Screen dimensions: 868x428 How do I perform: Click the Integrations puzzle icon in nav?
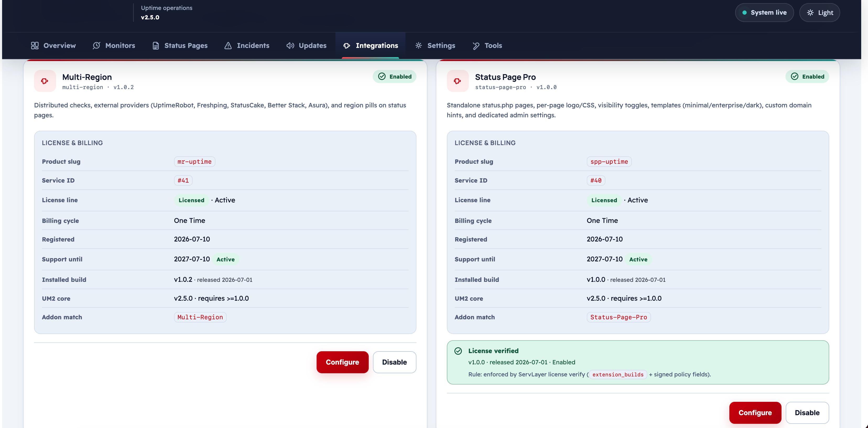[347, 46]
